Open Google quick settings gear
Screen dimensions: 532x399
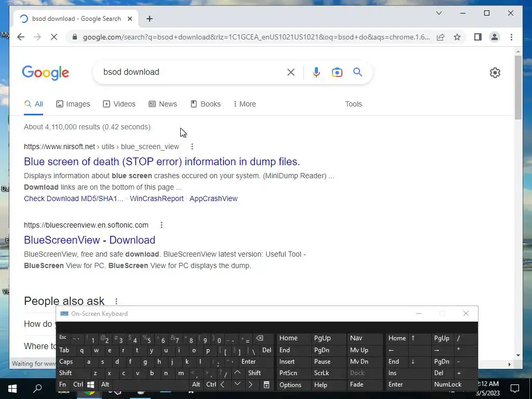pyautogui.click(x=495, y=73)
